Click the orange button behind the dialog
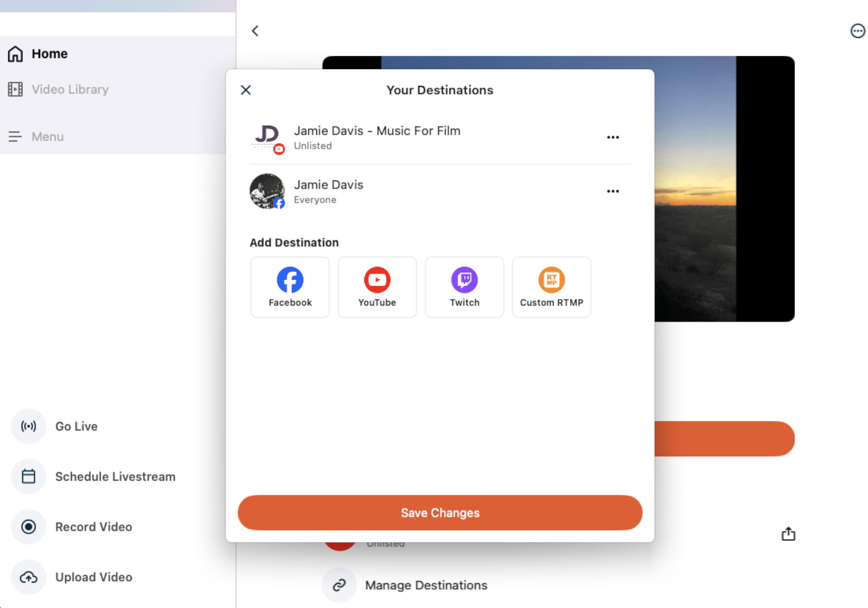The height and width of the screenshot is (608, 868). point(725,439)
